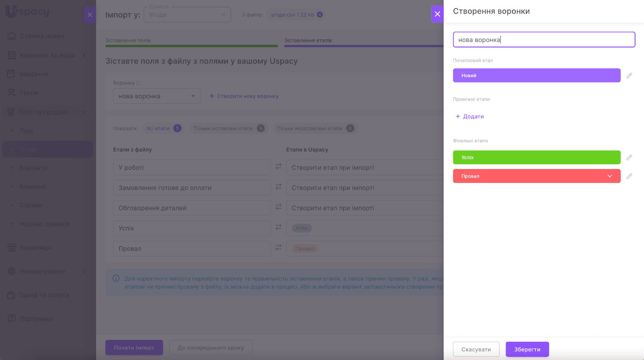The image size is (644, 360).
Task: Add an intermediate stage via Додати
Action: (469, 116)
